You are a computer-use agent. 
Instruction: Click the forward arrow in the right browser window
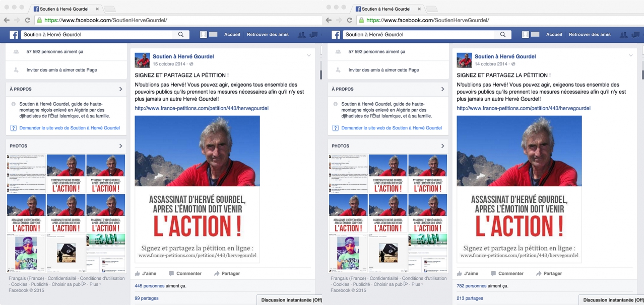[339, 20]
